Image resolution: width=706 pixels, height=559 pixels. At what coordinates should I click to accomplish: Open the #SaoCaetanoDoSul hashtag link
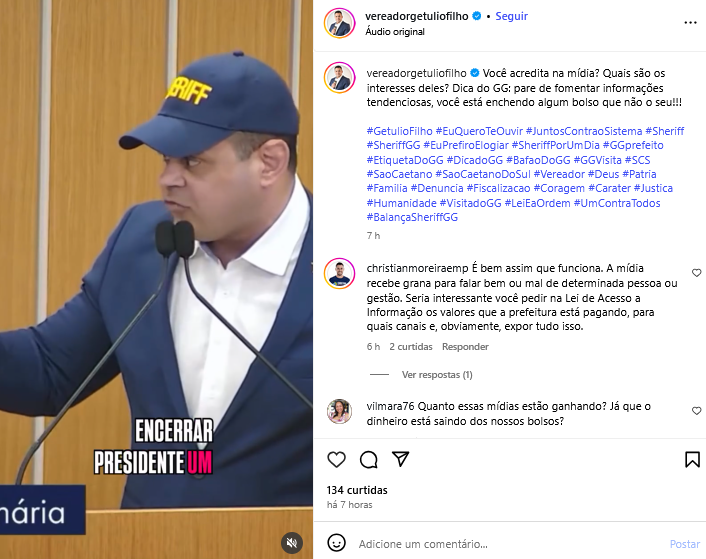coord(483,174)
